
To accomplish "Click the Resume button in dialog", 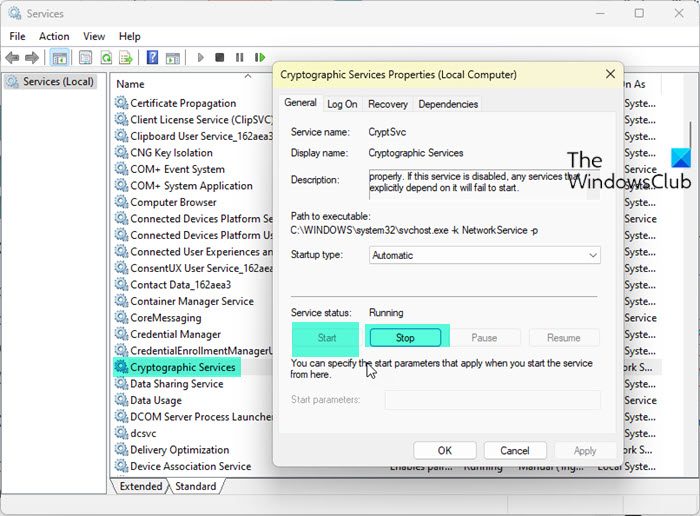I will [x=564, y=338].
